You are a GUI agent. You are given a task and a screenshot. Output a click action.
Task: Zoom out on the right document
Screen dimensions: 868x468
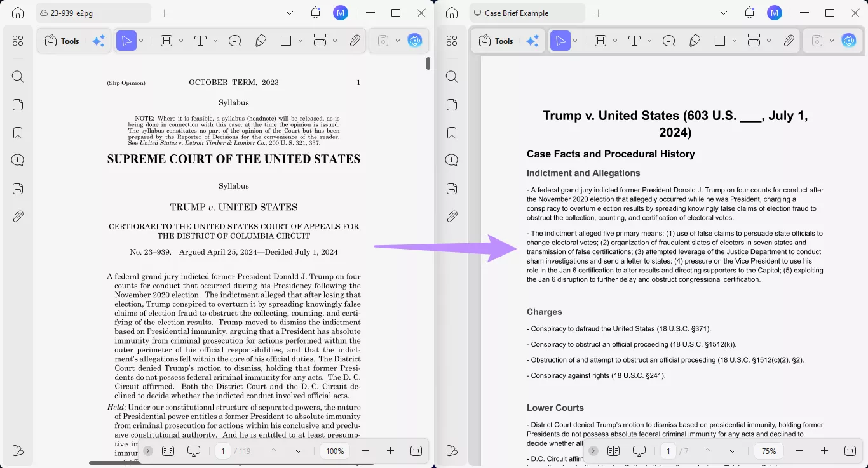point(799,451)
